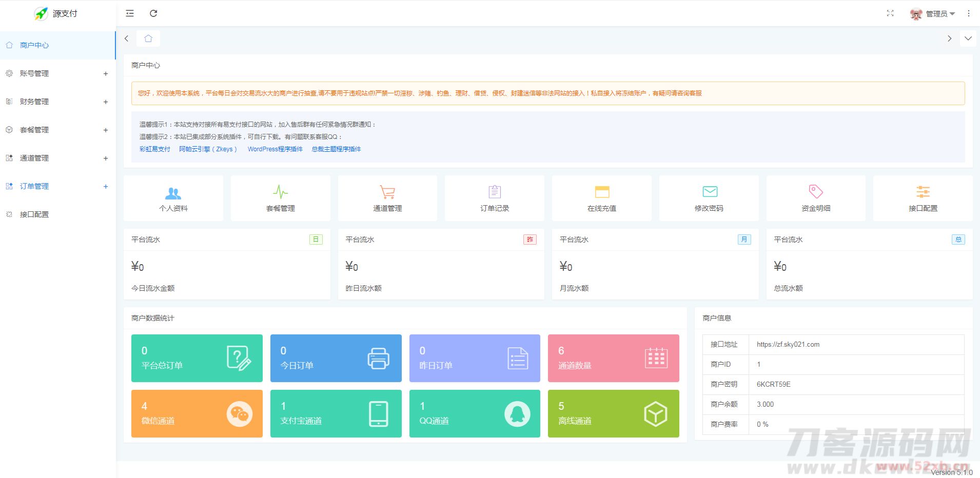
Task: Open the 个人资料 profile icon card
Action: pyautogui.click(x=173, y=198)
